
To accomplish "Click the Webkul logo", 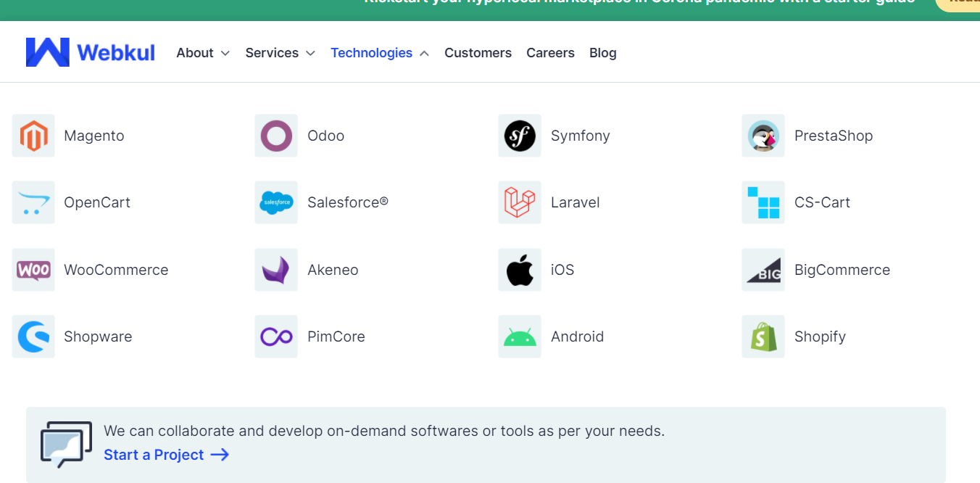I will point(90,52).
